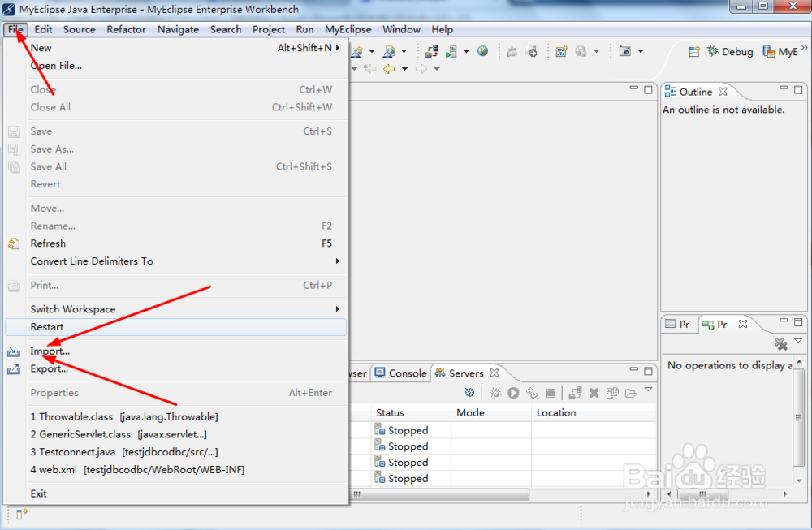The image size is (812, 530).
Task: Click the remove all finished operations icon
Action: point(781,343)
